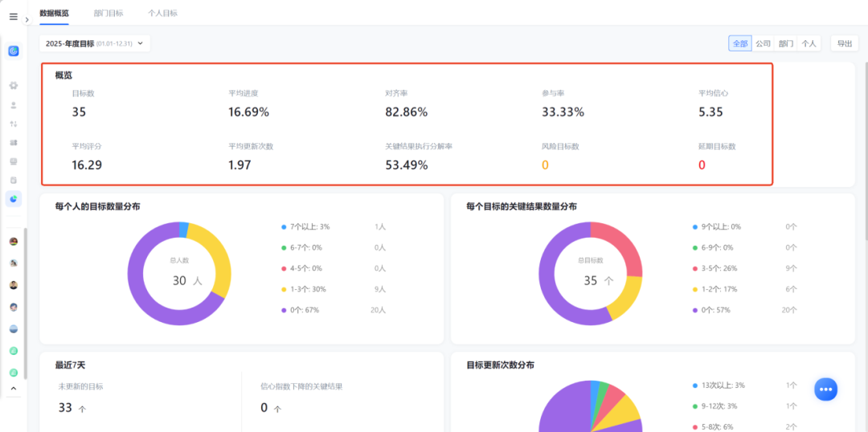
Task: Open the clipboard icon in sidebar
Action: click(x=14, y=181)
